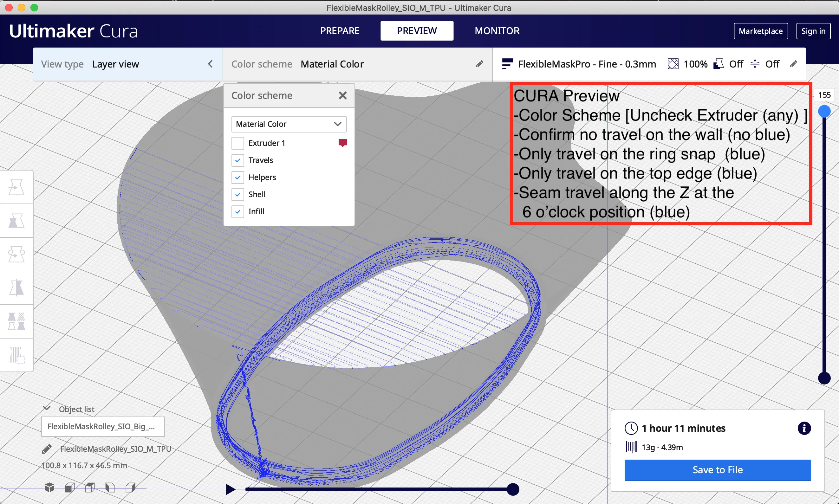Uncheck the Shell checkbox
Viewport: 839px width, 504px height.
pyautogui.click(x=238, y=194)
